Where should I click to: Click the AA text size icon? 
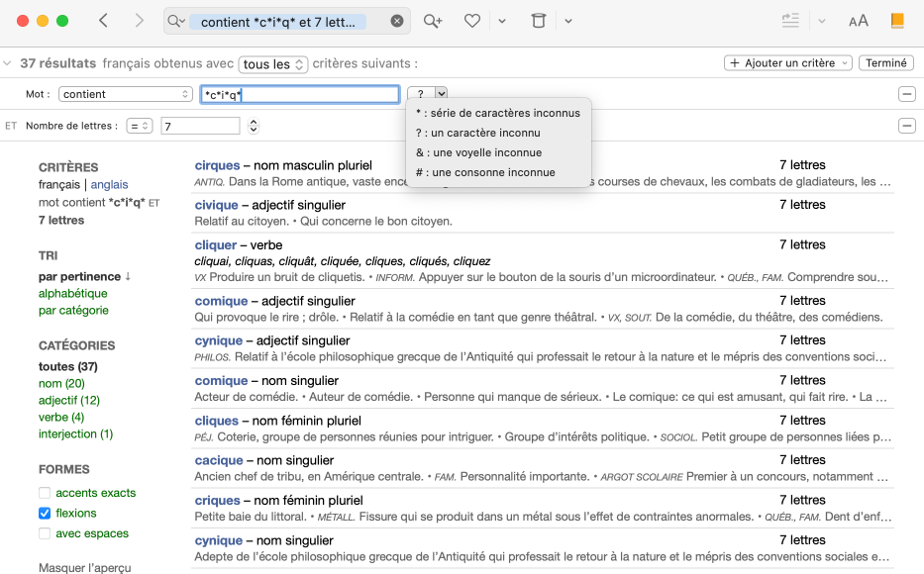point(858,20)
